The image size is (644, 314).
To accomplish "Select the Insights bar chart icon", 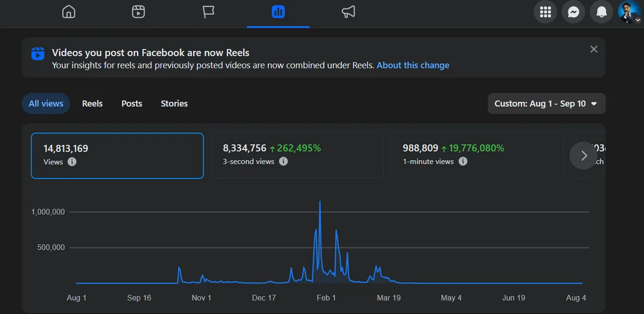I will (278, 12).
